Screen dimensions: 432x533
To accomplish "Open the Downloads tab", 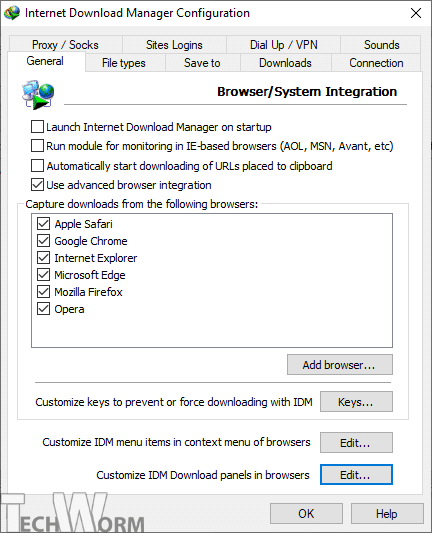I will click(x=285, y=63).
